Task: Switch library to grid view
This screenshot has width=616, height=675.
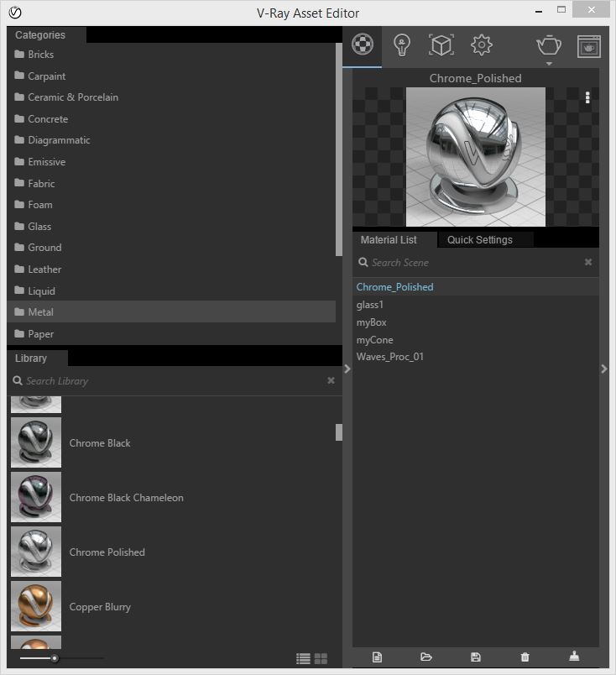Action: 321,659
